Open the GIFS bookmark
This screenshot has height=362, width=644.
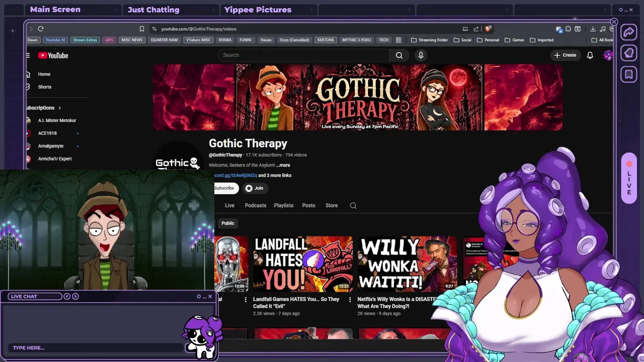pyautogui.click(x=109, y=40)
